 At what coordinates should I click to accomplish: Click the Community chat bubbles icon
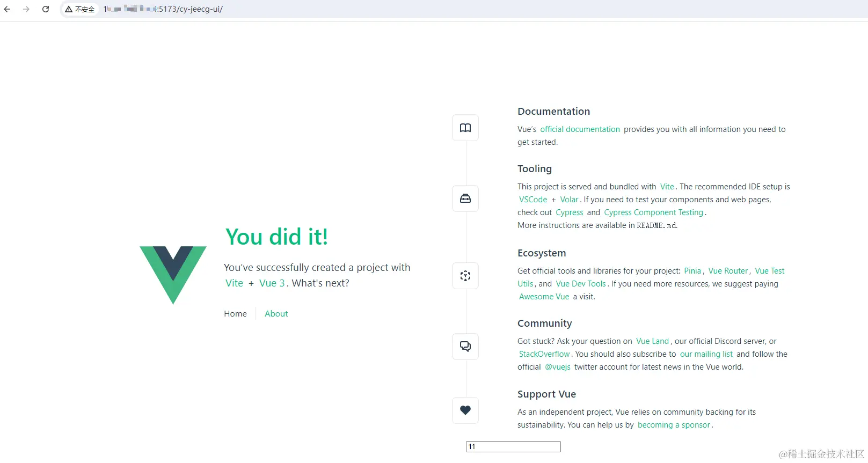coord(465,347)
